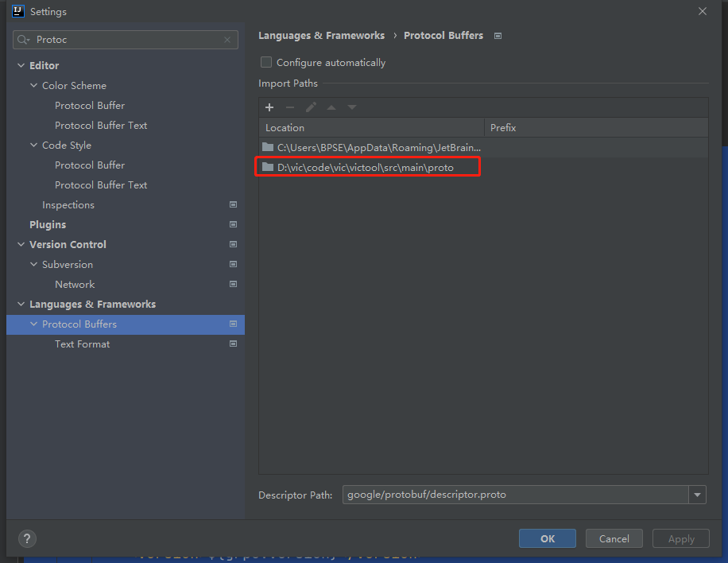728x563 pixels.
Task: Click the magnifier icon in search field
Action: [23, 40]
